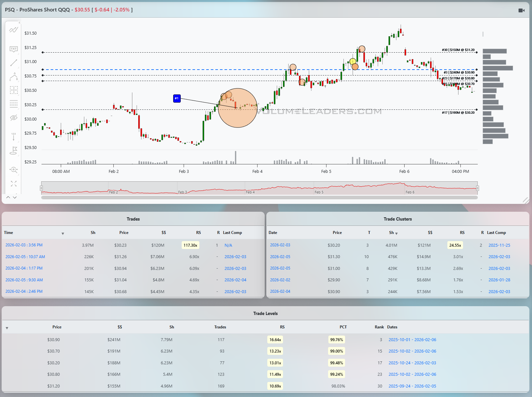Screen dimensions: 532x397
Task: Sort the Trade Levels table by its Trades column
Action: pos(220,327)
